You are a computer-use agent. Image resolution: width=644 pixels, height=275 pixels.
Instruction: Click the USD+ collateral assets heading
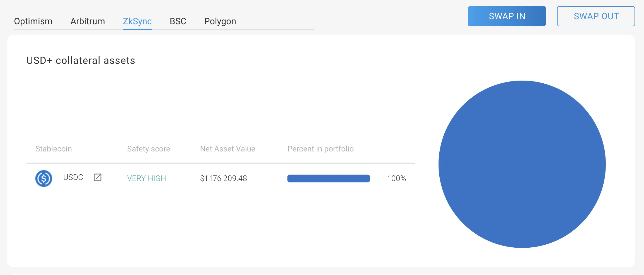[x=81, y=61]
